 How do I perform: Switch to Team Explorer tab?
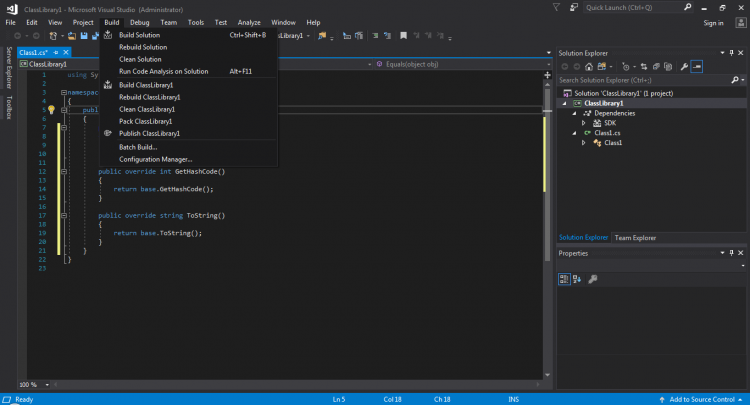click(635, 238)
